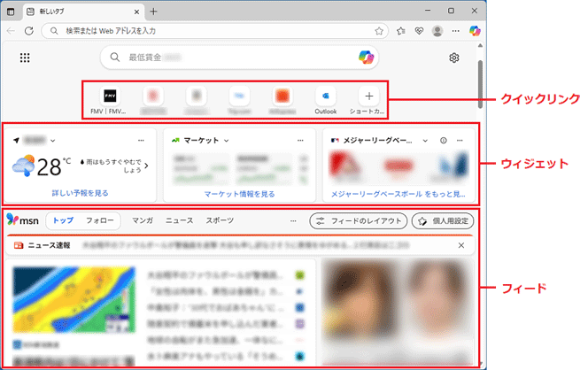Show next weather message chevron
The image size is (588, 370).
pos(146,166)
